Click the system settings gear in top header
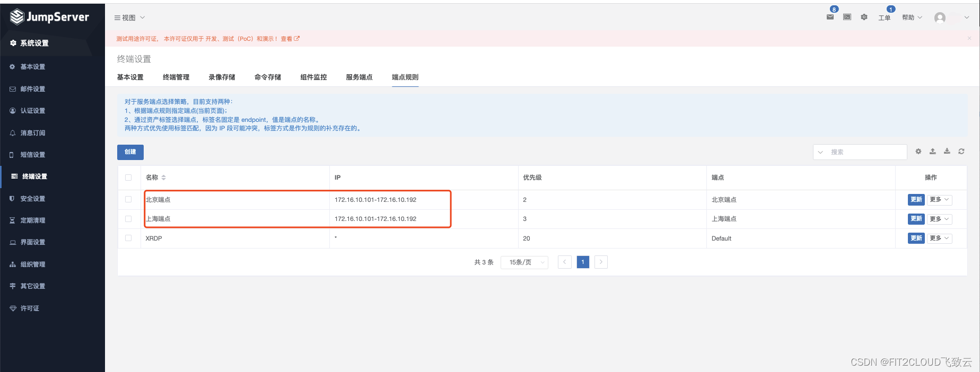The image size is (980, 372). point(864,17)
